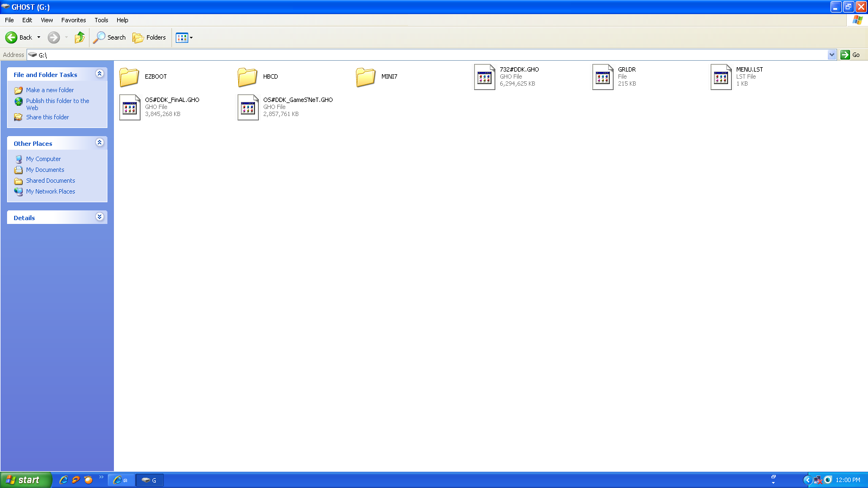Open the View menu
The image size is (868, 488).
click(47, 20)
